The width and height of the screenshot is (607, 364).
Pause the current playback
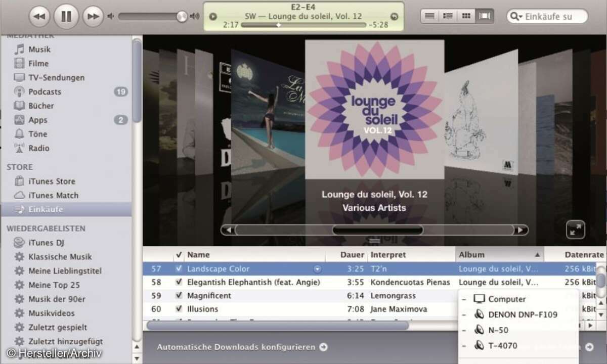(66, 17)
